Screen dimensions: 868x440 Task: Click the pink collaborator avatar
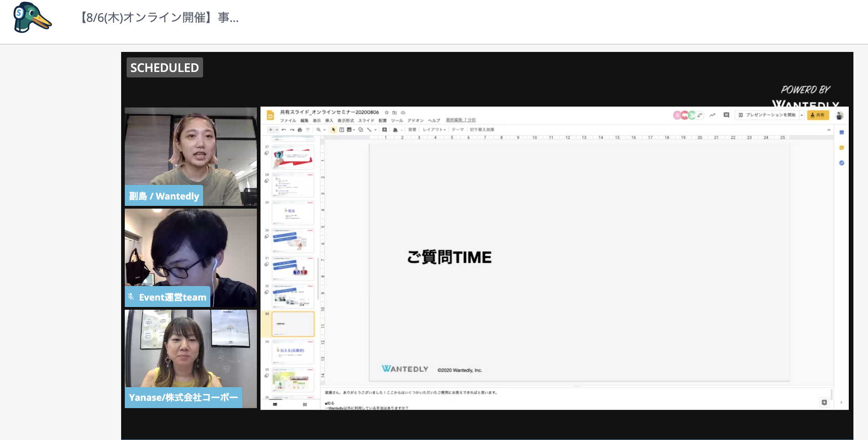click(677, 115)
